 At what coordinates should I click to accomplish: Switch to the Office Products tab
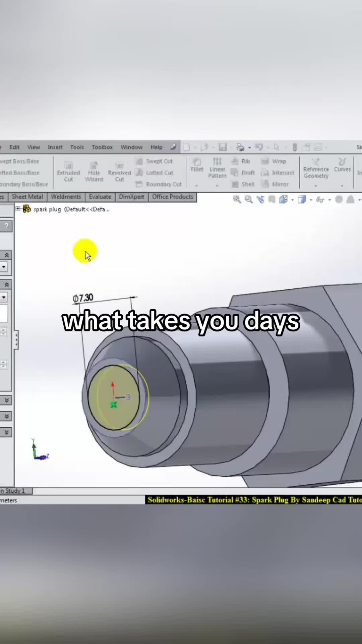tap(173, 197)
